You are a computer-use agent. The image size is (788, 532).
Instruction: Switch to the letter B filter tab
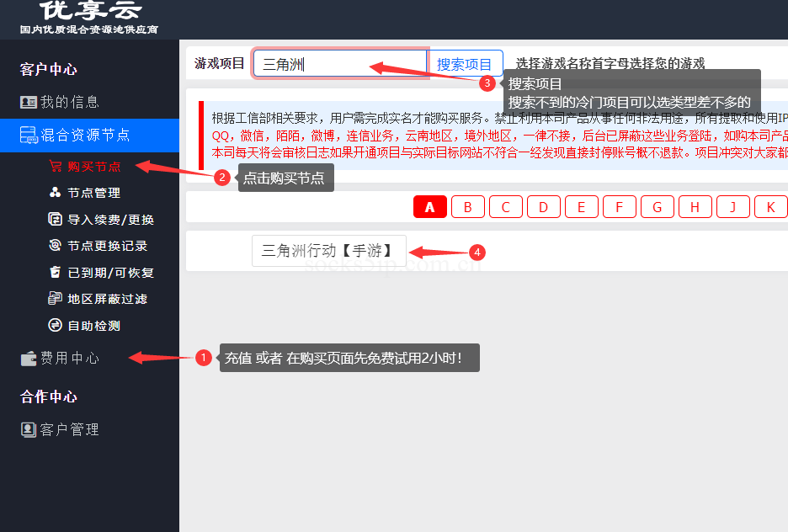tap(467, 206)
